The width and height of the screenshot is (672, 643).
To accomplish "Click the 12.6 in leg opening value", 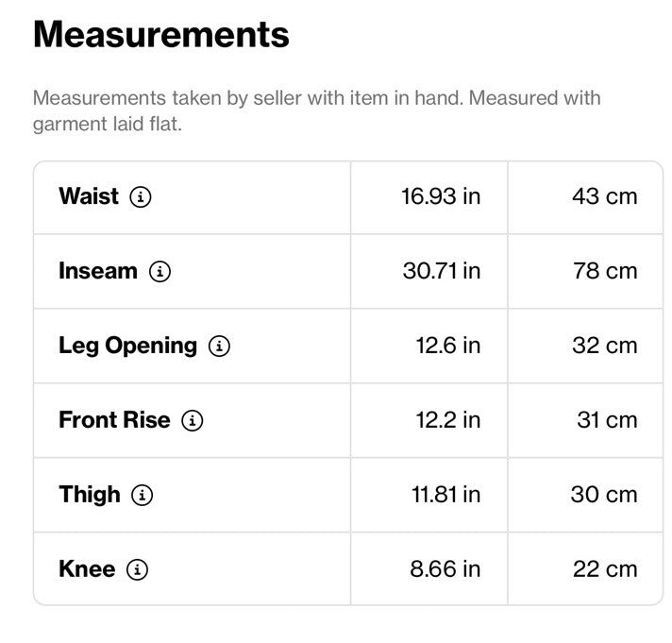I will (448, 346).
